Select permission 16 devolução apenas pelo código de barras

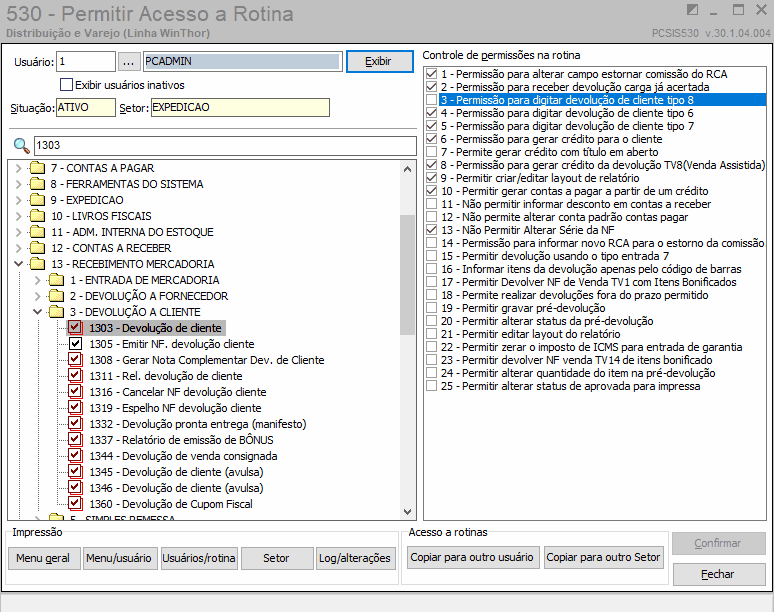pos(591,269)
